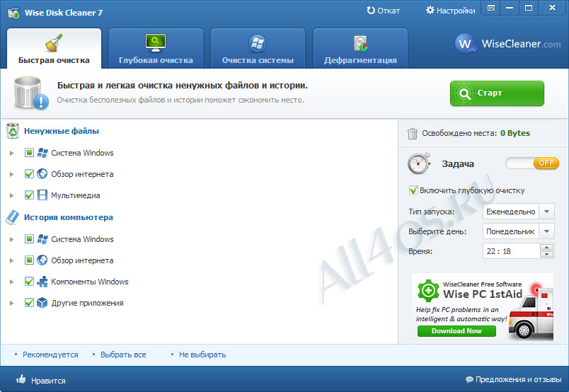Click the eraser icon beside История компьютера

pyautogui.click(x=13, y=217)
